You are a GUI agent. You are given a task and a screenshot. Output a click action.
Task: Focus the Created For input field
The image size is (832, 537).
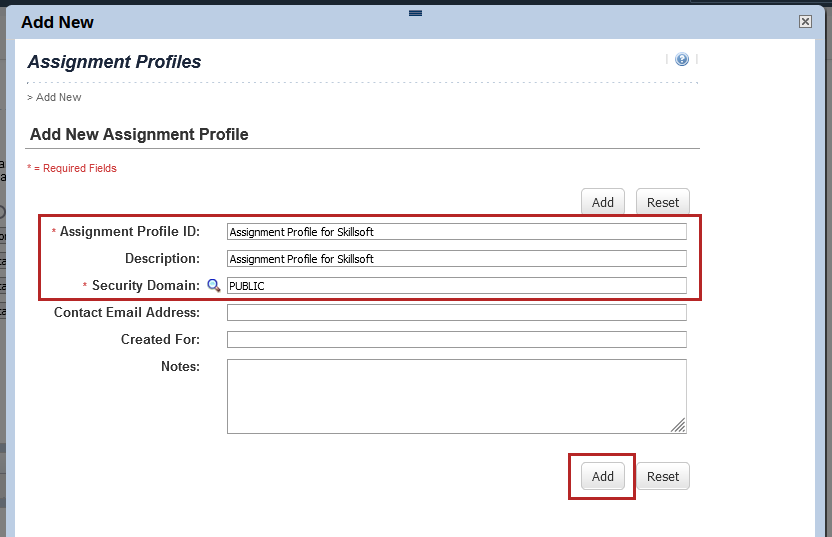pos(456,340)
